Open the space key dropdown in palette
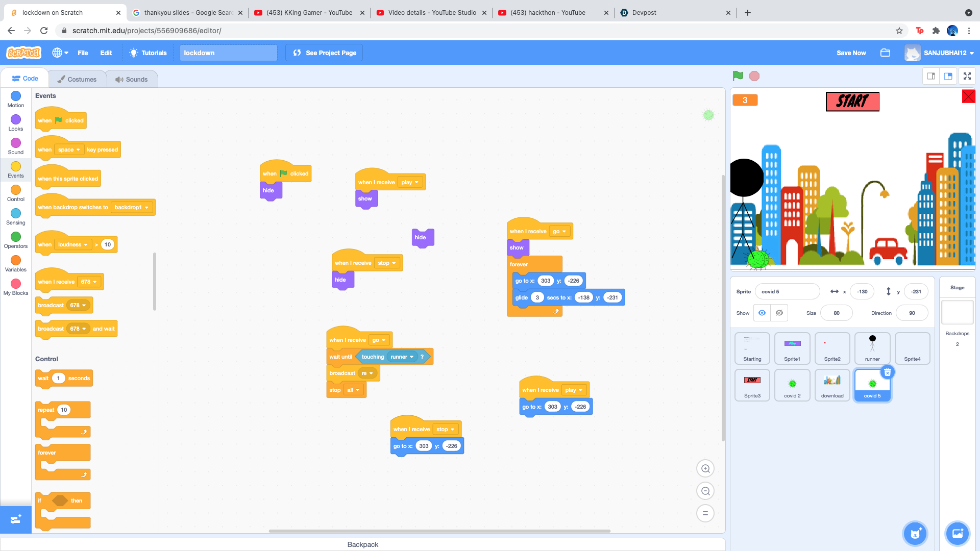Image resolution: width=980 pixels, height=551 pixels. [69, 150]
